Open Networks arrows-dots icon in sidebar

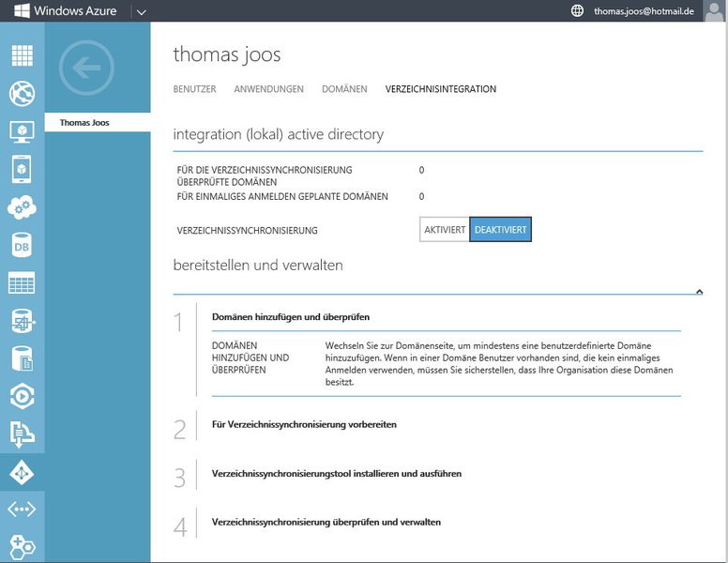point(22,510)
